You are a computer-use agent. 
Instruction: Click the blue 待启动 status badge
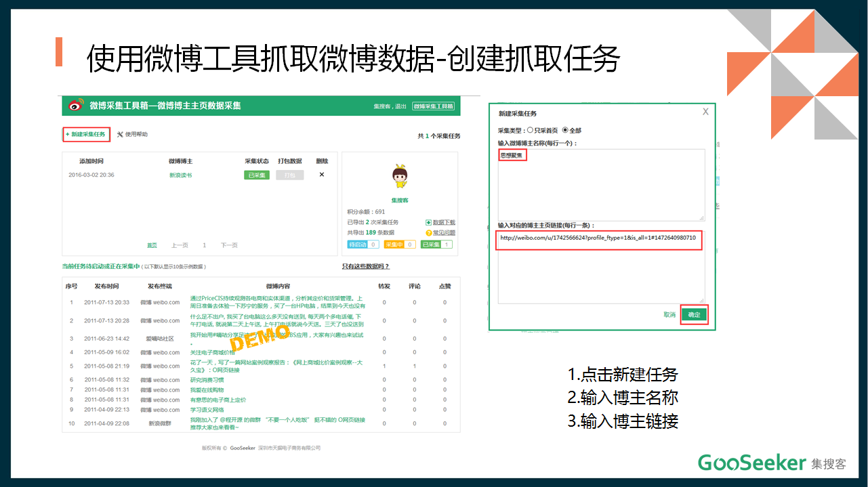point(363,245)
